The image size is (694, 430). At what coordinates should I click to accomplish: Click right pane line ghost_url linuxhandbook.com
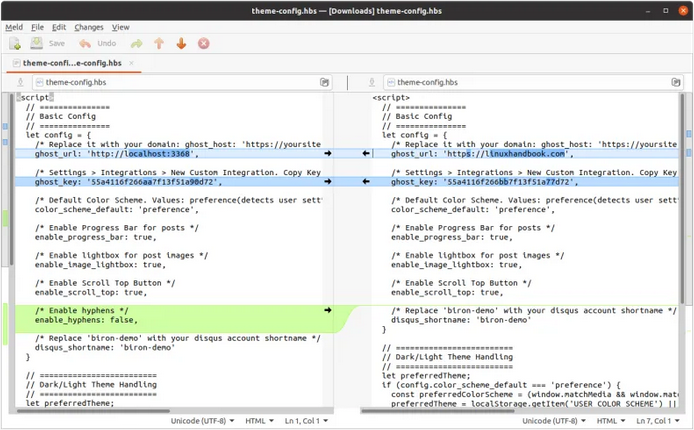tap(482, 154)
